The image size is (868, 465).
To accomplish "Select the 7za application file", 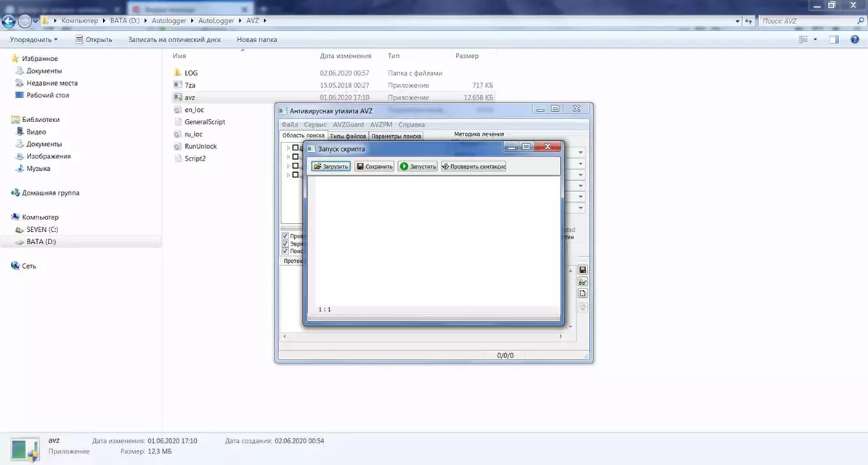I will point(190,85).
